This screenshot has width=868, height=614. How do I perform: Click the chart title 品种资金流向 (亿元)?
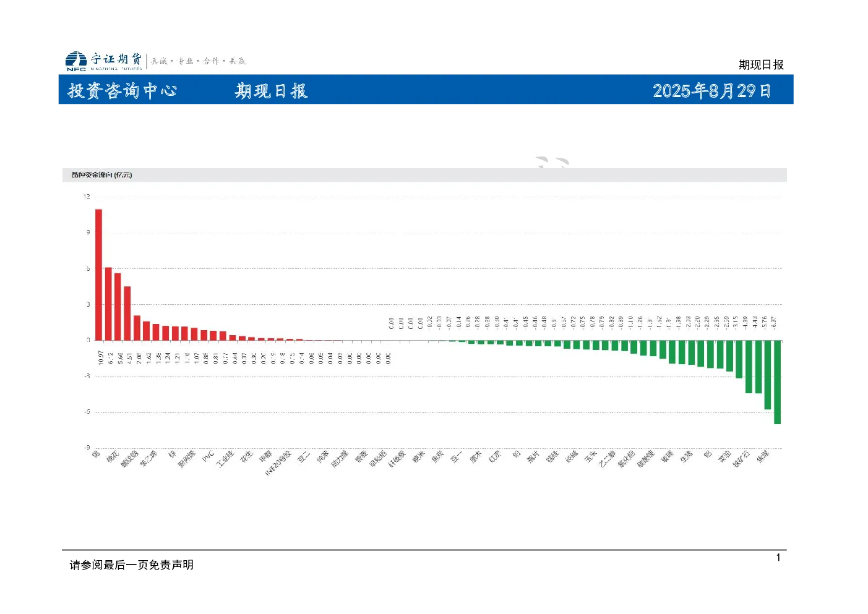(x=101, y=175)
